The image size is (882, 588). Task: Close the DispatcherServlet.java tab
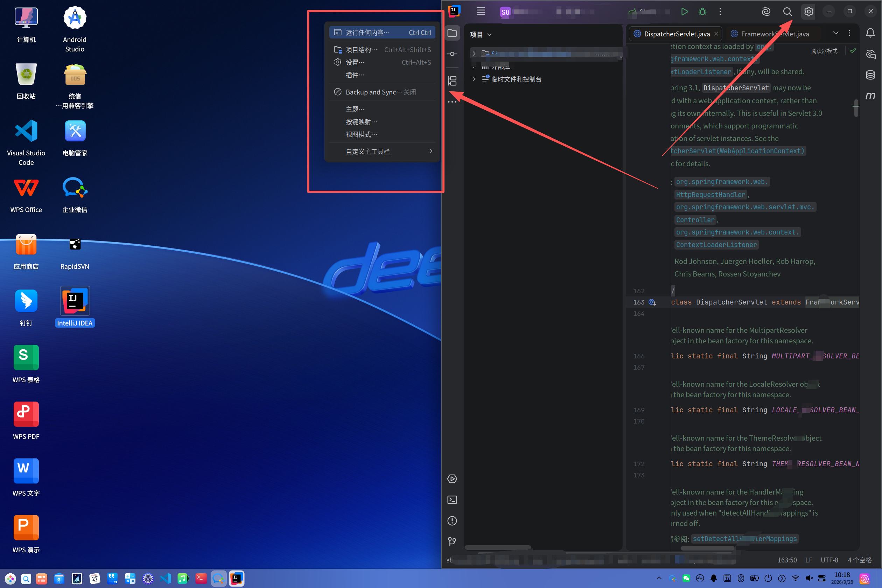tap(716, 34)
